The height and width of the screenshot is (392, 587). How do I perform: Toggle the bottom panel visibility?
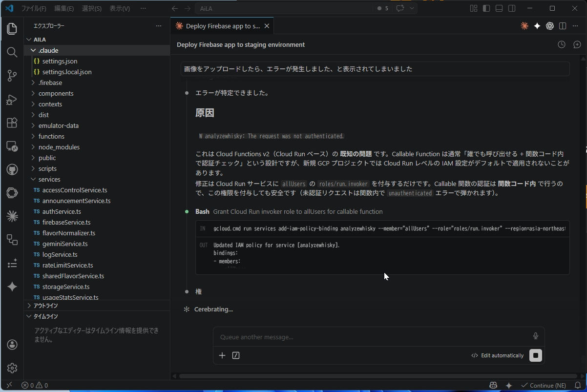click(499, 8)
